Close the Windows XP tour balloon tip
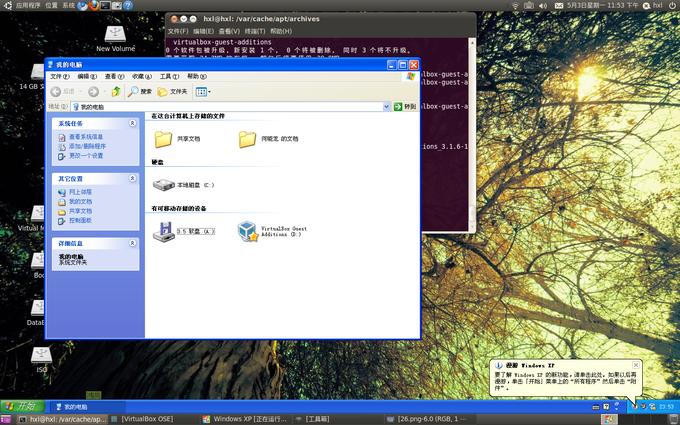The image size is (680, 425). (635, 365)
